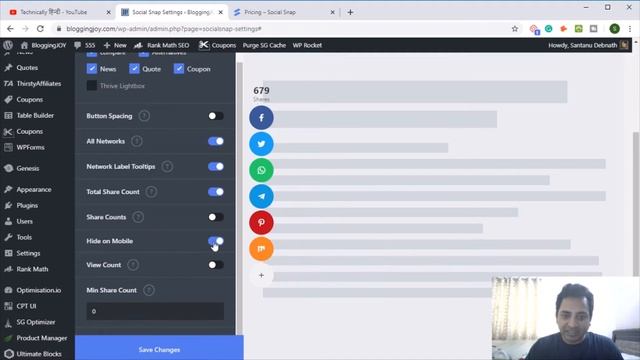
Task: Open the Chrome profile avatar
Action: 614,29
